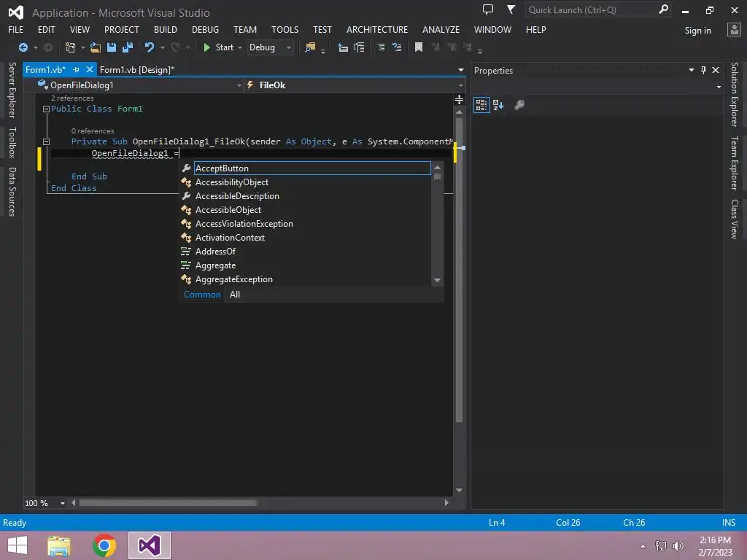Collapse the Public Class Form1 outline region
This screenshot has width=747, height=560.
(x=46, y=109)
